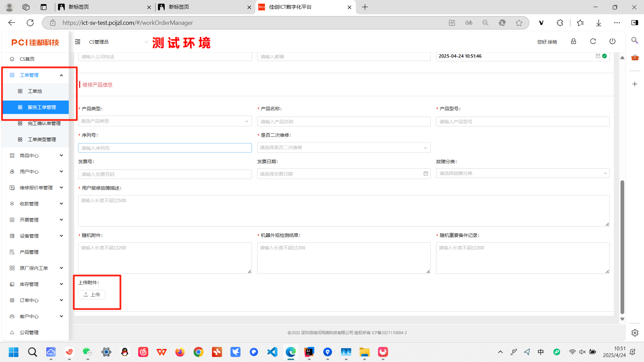Image resolution: width=644 pixels, height=362 pixels.
Task: Open 完工确认单管理 menu item
Action: [x=44, y=123]
